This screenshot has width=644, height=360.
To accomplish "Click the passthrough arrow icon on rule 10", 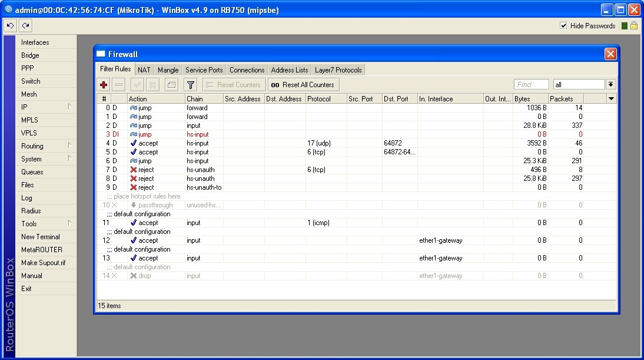I will [134, 205].
